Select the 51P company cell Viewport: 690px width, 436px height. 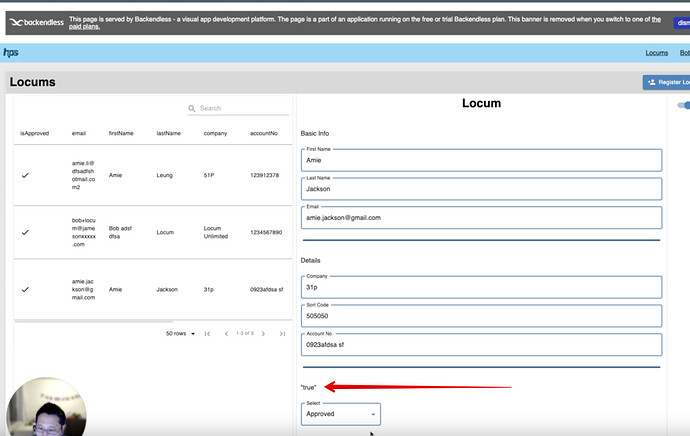[209, 175]
